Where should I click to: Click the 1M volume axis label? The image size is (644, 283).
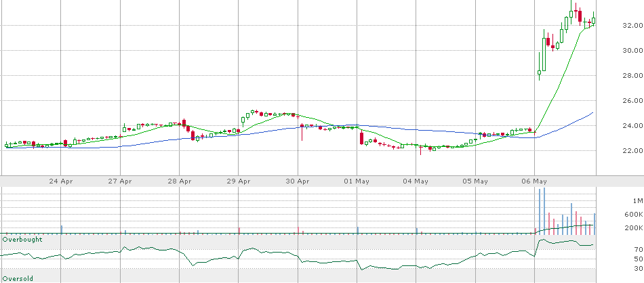pyautogui.click(x=637, y=200)
